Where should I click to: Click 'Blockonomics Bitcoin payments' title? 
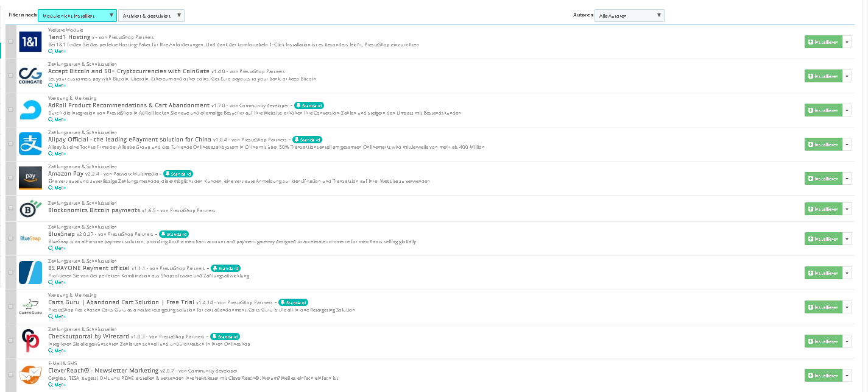(94, 210)
